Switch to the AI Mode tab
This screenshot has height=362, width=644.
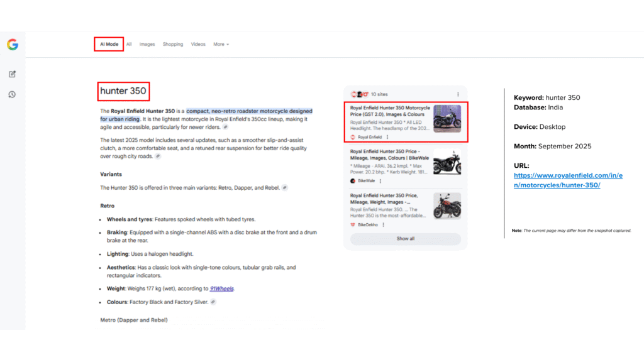(109, 45)
